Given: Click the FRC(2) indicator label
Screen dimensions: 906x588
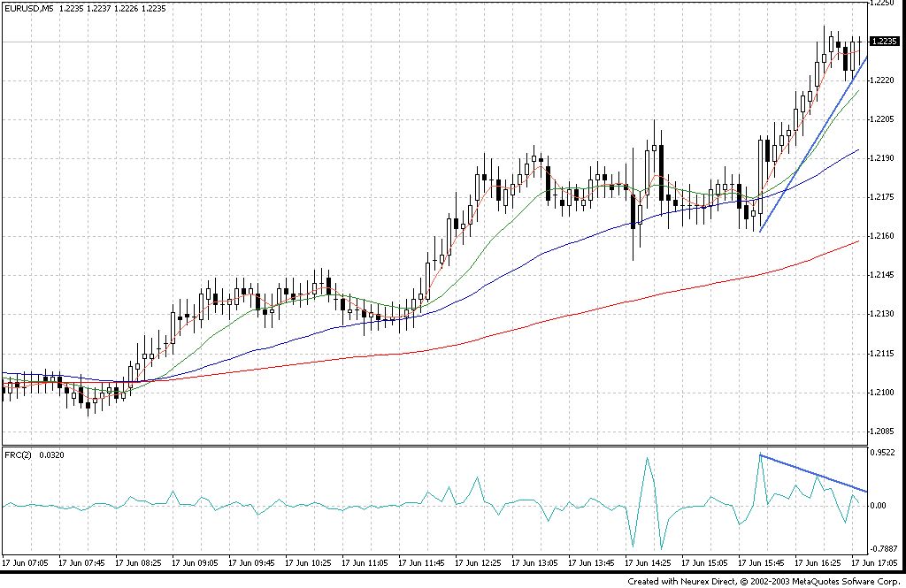Looking at the screenshot, I should click(x=19, y=455).
